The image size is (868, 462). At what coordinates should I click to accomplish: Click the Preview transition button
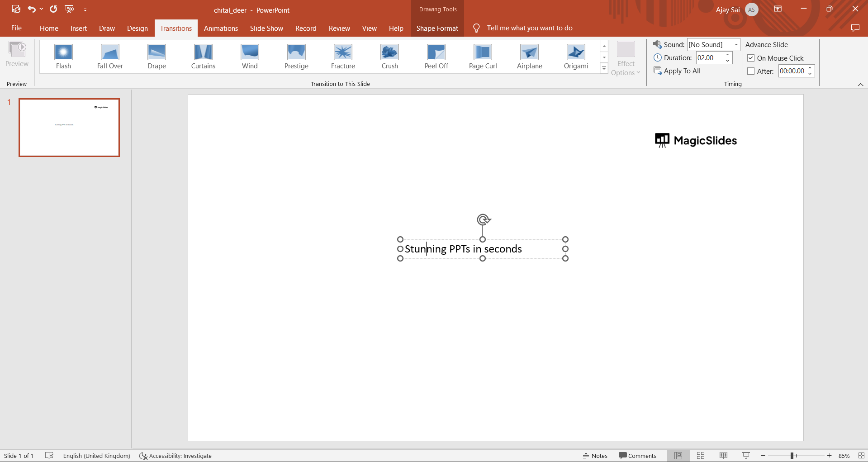point(17,54)
